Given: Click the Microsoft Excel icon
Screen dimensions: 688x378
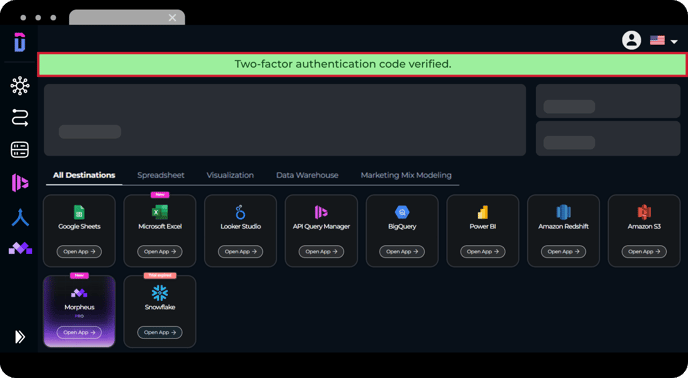Looking at the screenshot, I should [160, 212].
